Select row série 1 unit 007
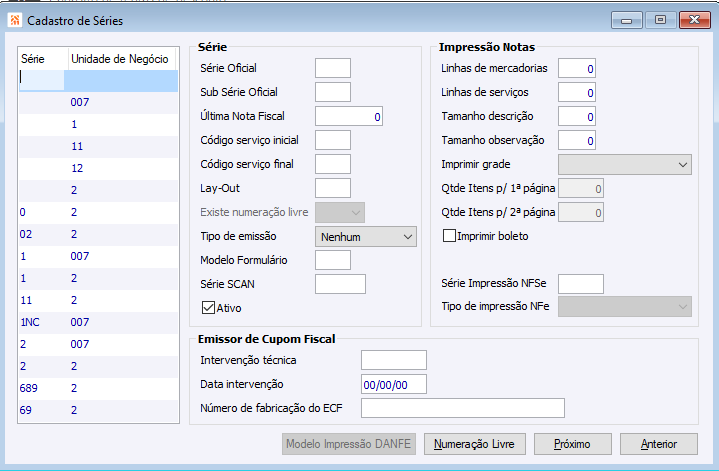 click(x=98, y=256)
